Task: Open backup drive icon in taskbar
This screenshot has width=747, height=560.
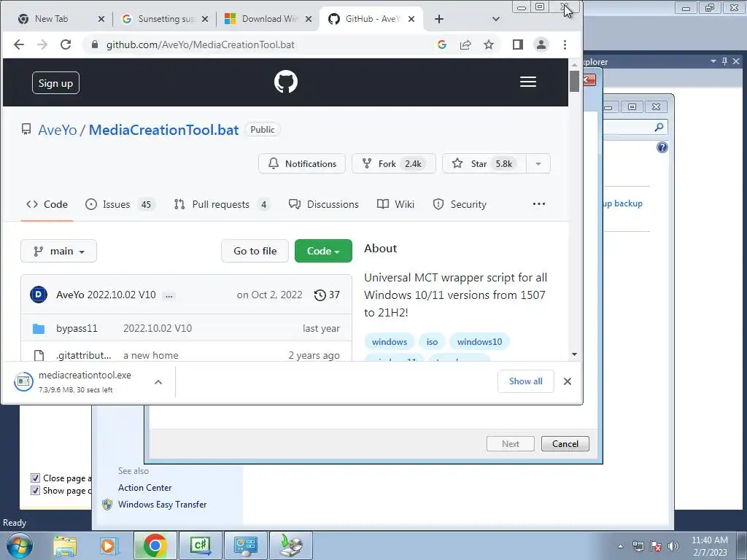Action: [x=290, y=545]
